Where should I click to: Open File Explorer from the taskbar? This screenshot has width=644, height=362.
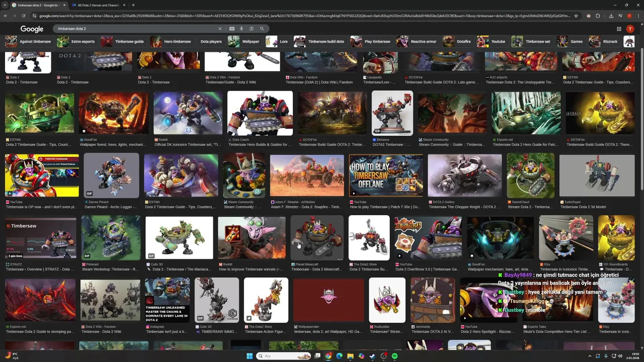point(350,356)
